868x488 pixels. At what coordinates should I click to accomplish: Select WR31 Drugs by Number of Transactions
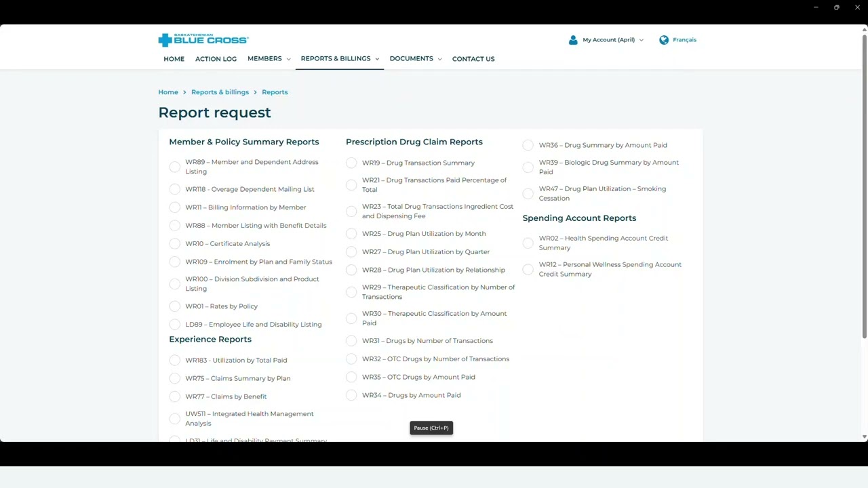pos(351,341)
